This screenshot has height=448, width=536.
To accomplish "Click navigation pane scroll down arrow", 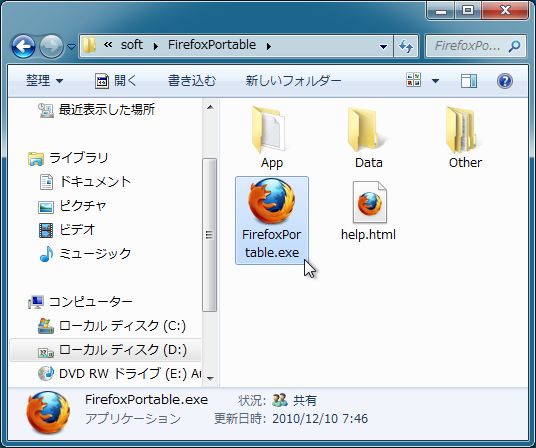I will pyautogui.click(x=210, y=378).
